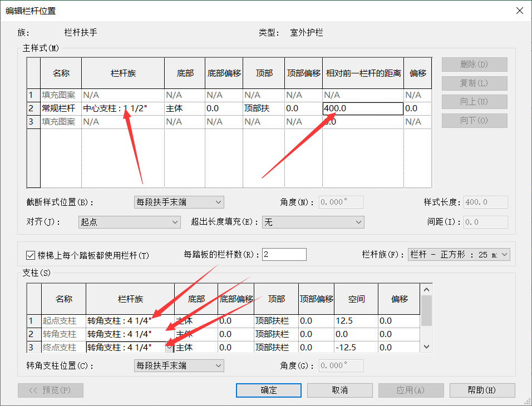This screenshot has width=532, height=406.
Task: Select the 起点支柱 row baluster family cell
Action: tap(130, 321)
